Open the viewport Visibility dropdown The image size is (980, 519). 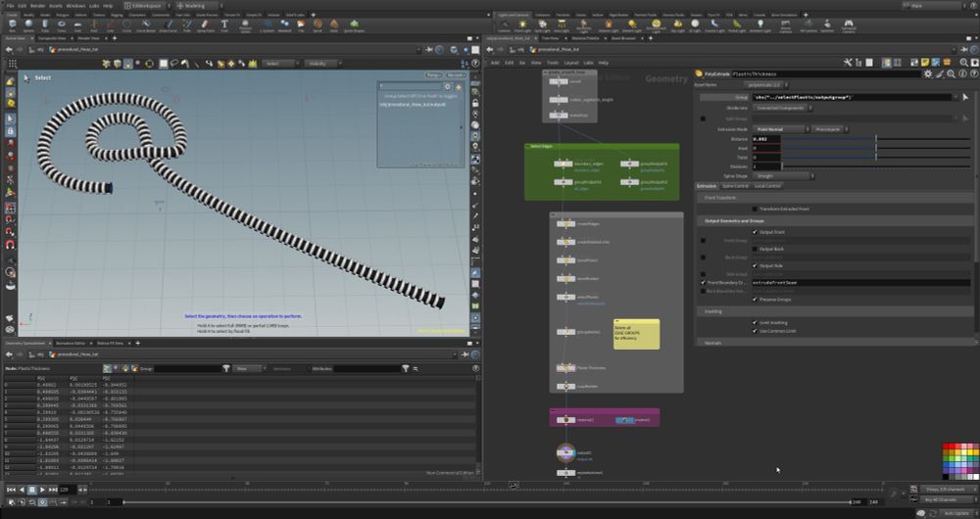coord(323,63)
